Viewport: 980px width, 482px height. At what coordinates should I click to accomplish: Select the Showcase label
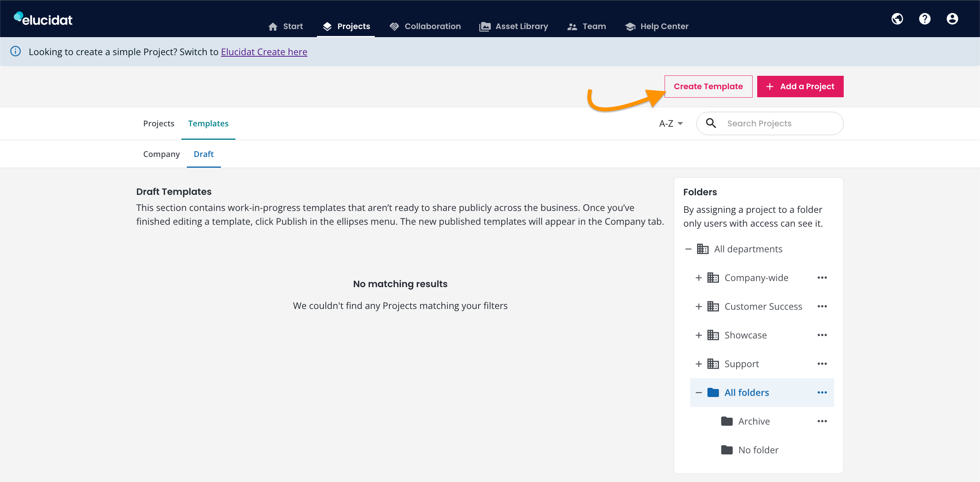coord(745,335)
